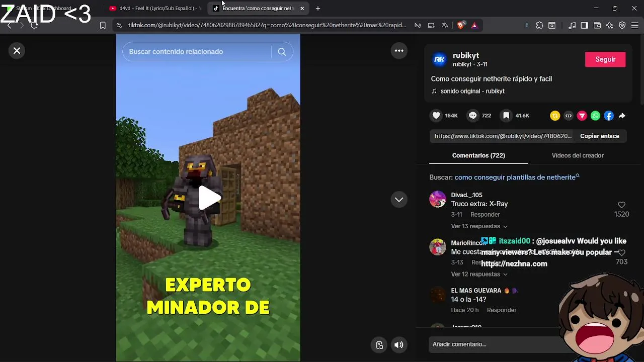Search como conseguir plantillas de netherite
The image size is (644, 362).
click(x=517, y=177)
